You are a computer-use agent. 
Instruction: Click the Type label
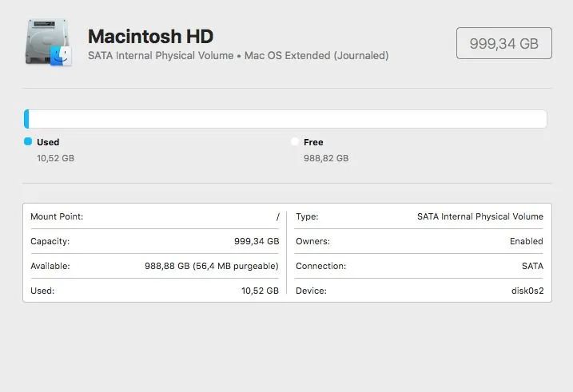pyautogui.click(x=307, y=216)
